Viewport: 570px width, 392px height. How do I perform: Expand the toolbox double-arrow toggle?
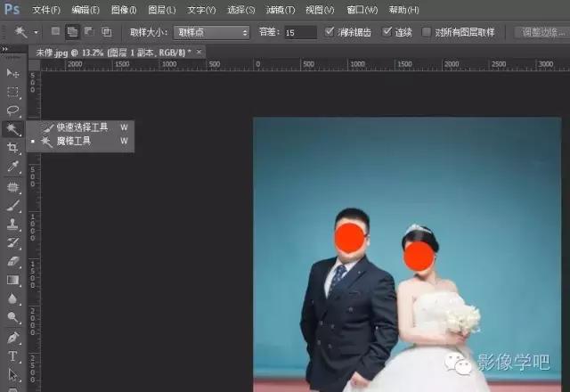4,49
